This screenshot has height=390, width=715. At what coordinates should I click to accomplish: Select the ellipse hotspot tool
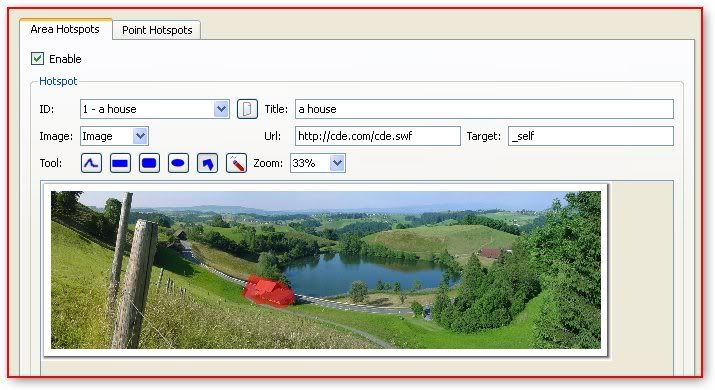pyautogui.click(x=178, y=163)
